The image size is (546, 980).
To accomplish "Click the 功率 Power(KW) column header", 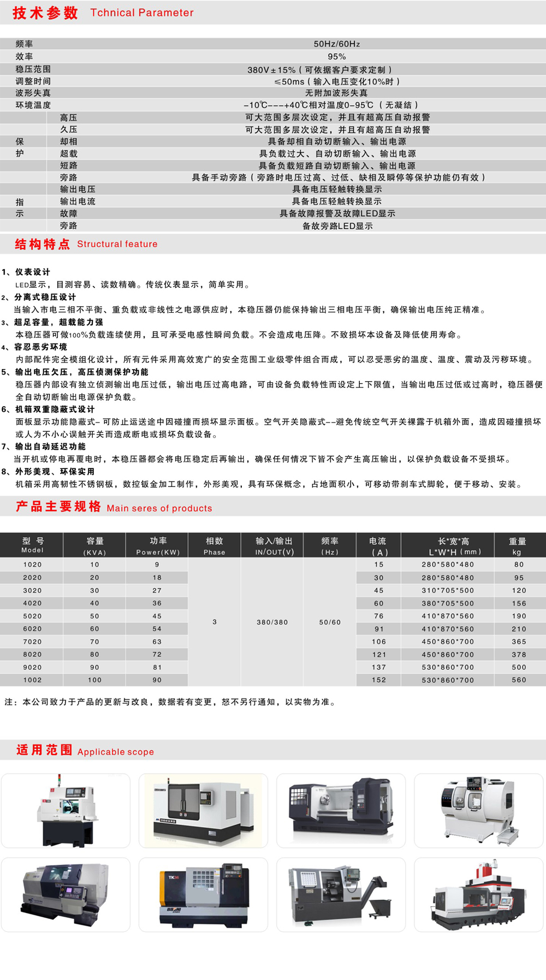I will pyautogui.click(x=157, y=545).
